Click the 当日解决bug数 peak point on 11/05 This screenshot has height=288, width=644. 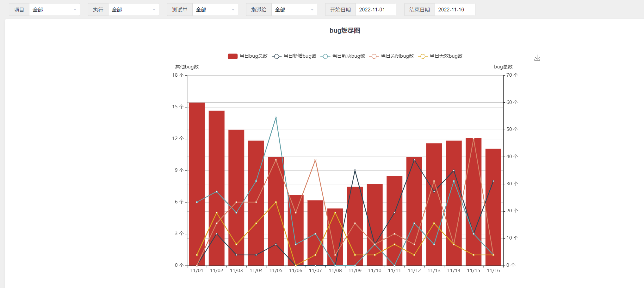(x=276, y=118)
